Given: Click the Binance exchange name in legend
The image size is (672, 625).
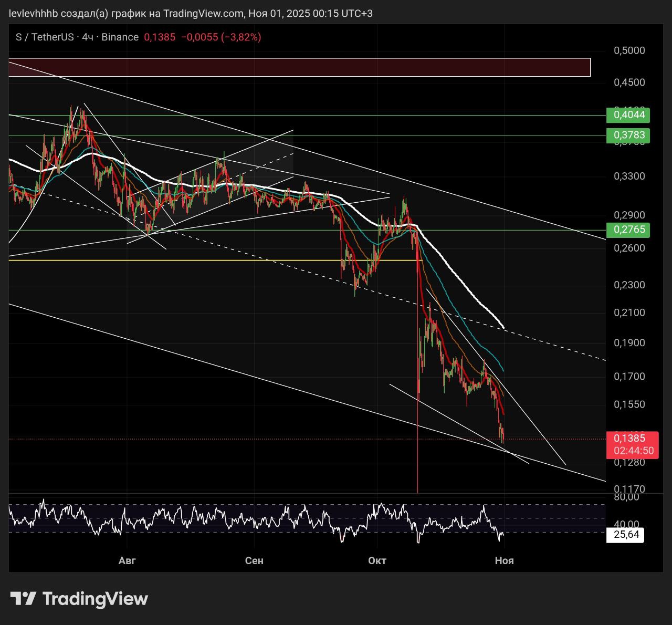Looking at the screenshot, I should point(120,37).
